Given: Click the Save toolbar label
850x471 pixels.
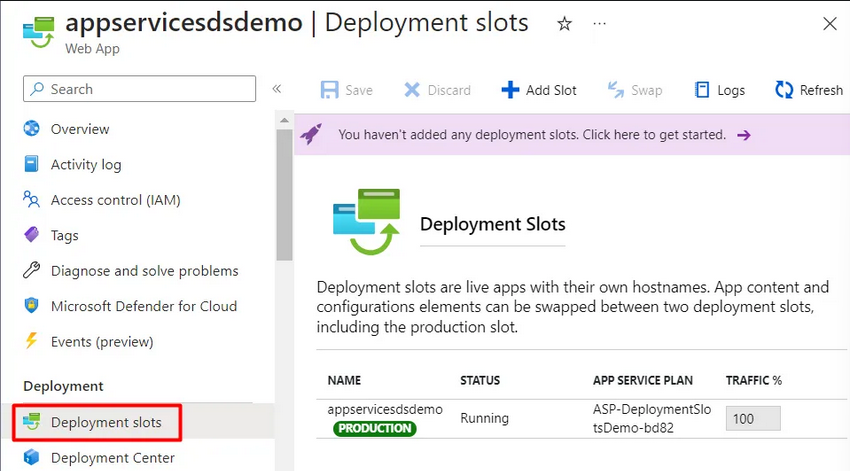Looking at the screenshot, I should 359,91.
